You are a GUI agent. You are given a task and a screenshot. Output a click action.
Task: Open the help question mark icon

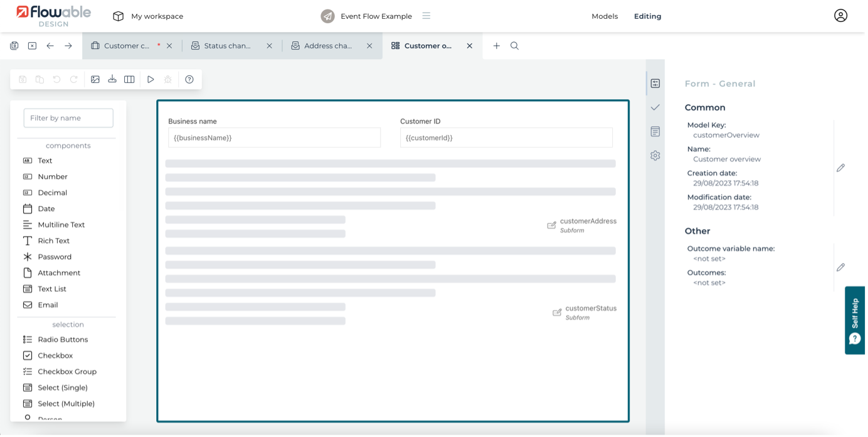click(189, 79)
